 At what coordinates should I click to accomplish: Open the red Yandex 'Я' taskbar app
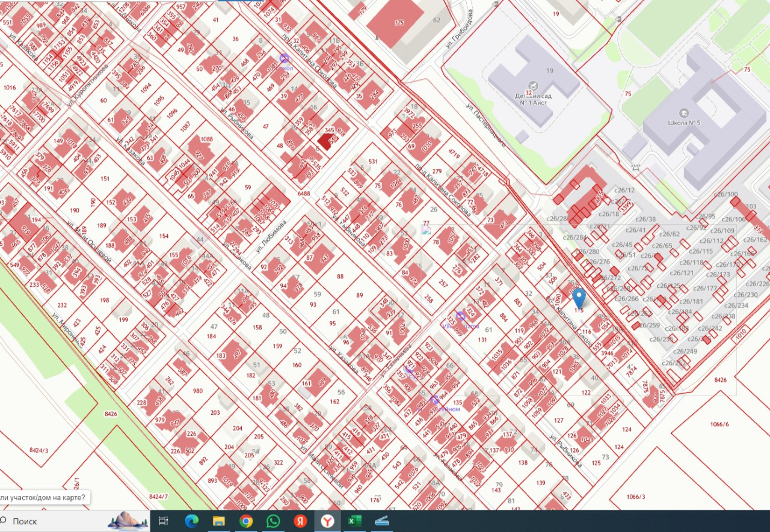[x=300, y=521]
